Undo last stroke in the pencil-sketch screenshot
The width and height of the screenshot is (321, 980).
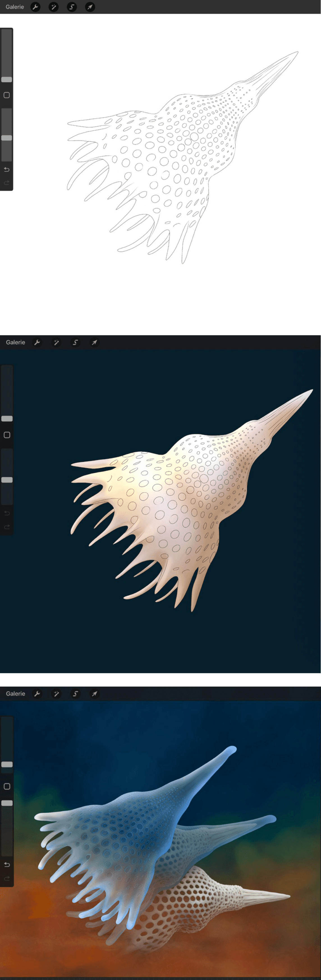tap(6, 169)
